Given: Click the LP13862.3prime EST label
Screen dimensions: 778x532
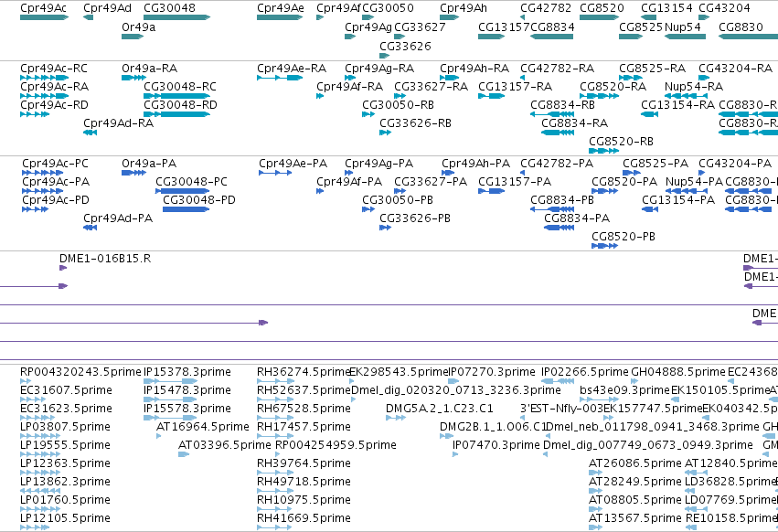Looking at the screenshot, I should [x=65, y=482].
